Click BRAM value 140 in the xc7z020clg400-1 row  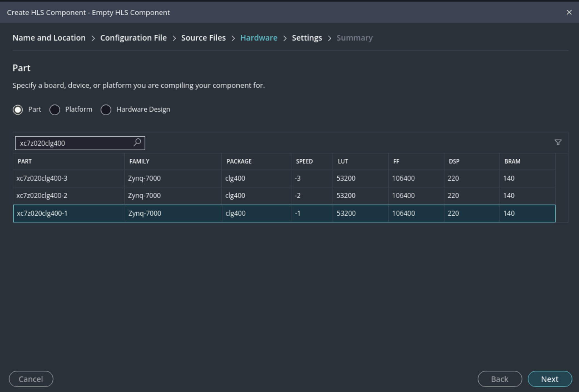[528, 214]
